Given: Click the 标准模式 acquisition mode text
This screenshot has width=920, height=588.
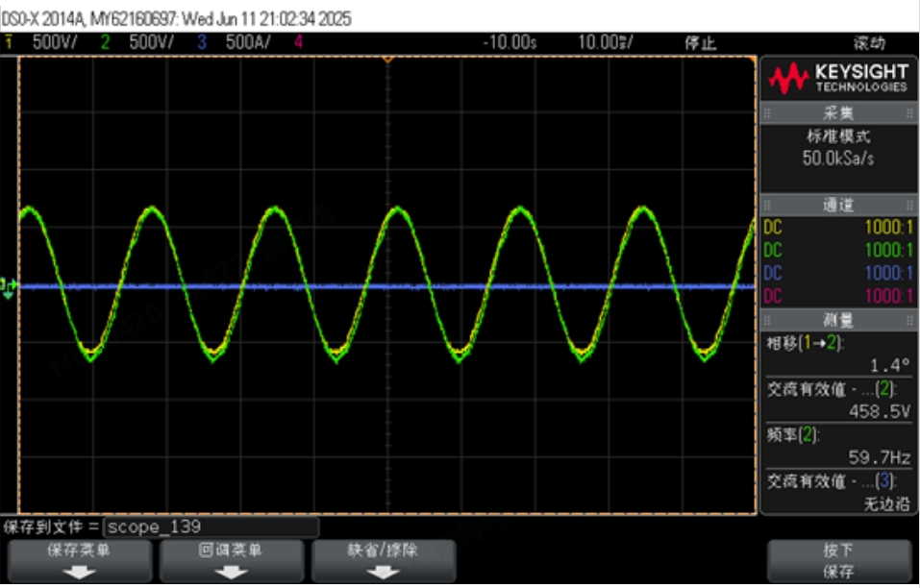Looking at the screenshot, I should point(838,136).
